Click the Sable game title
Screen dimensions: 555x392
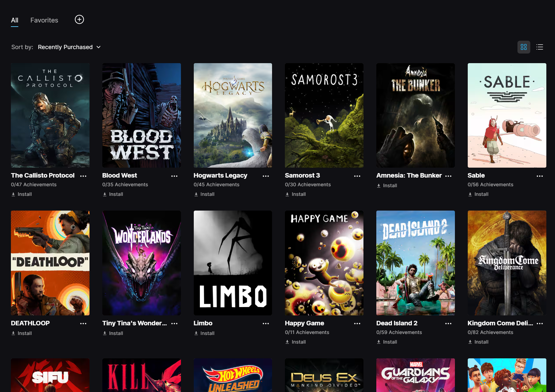coord(476,176)
